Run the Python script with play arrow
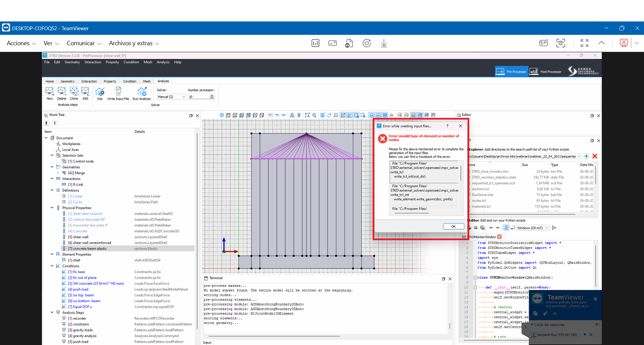 click(x=554, y=228)
